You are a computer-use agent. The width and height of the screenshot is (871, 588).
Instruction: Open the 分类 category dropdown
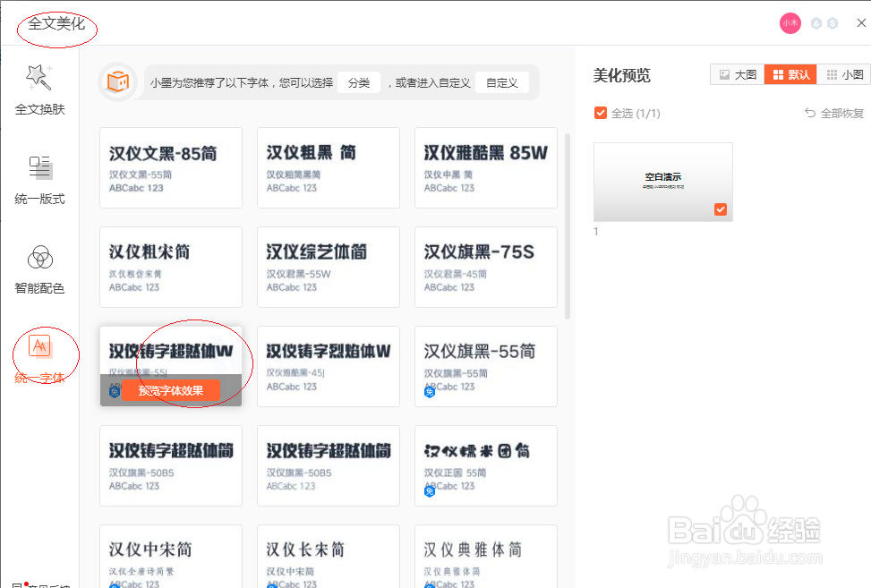tap(358, 81)
